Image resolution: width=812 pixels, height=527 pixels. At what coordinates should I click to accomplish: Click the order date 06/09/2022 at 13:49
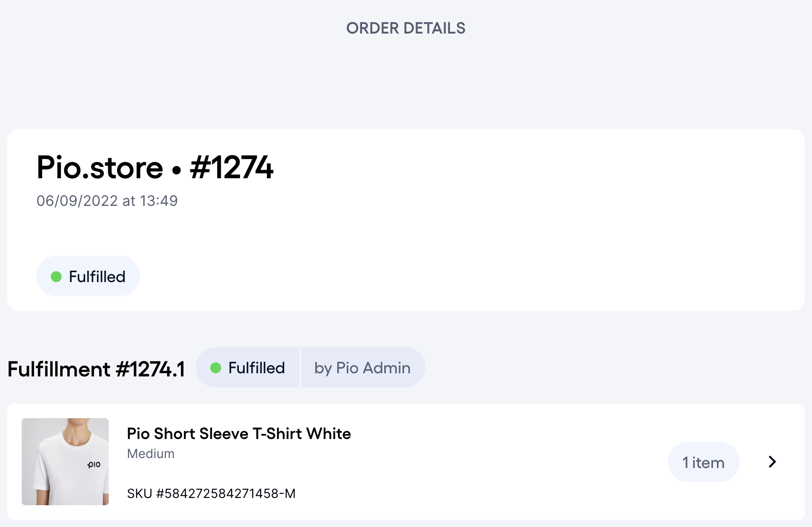[x=107, y=201]
